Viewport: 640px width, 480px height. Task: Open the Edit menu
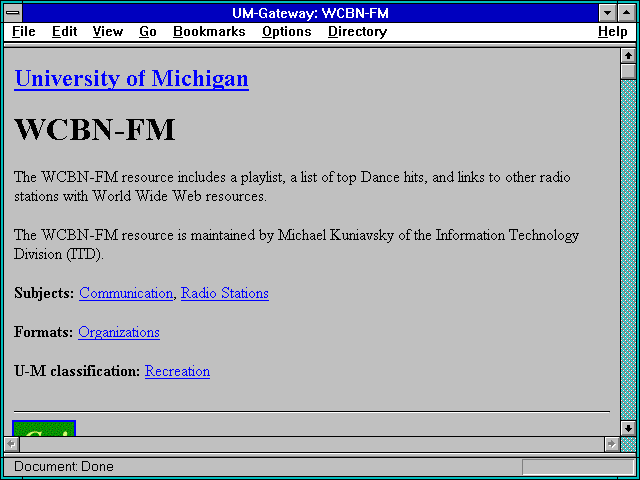(x=64, y=32)
